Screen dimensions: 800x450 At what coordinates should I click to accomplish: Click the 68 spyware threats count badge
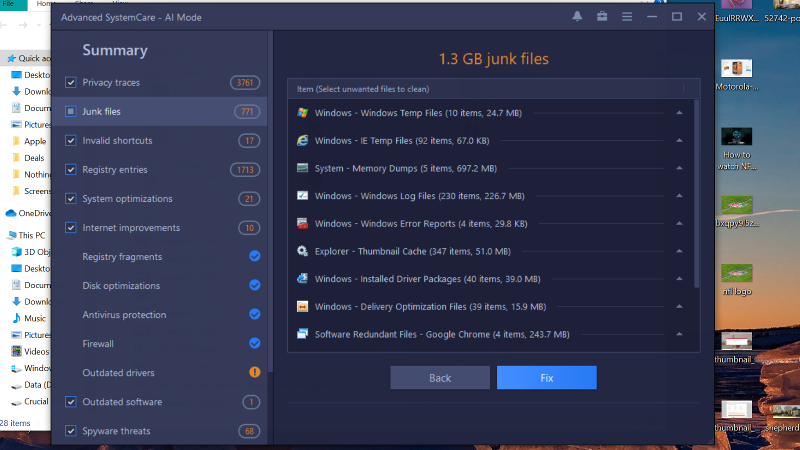tap(249, 431)
